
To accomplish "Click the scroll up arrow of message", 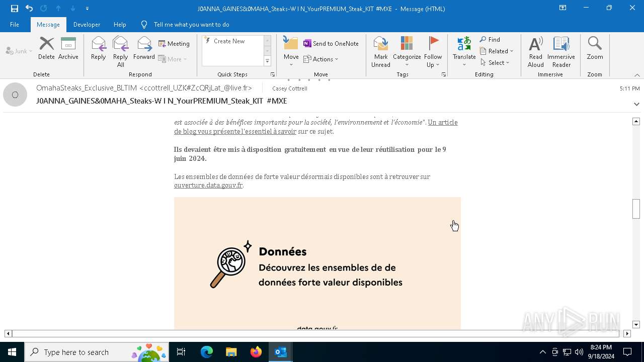I will (636, 121).
